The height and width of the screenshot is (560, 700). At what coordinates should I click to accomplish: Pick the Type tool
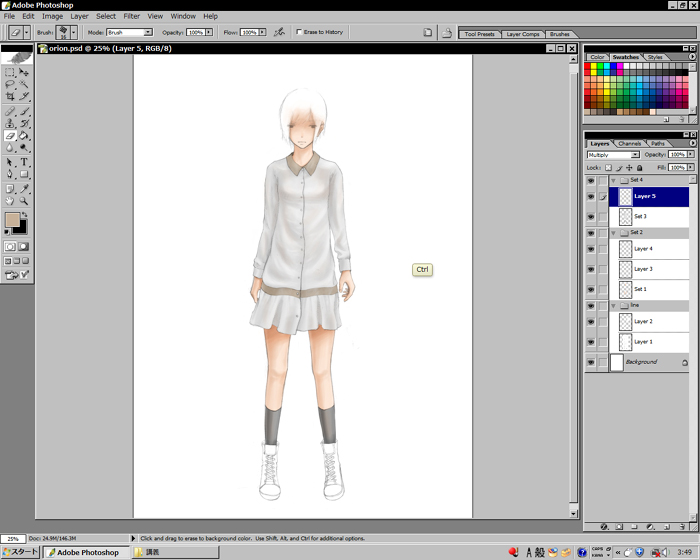click(x=24, y=162)
